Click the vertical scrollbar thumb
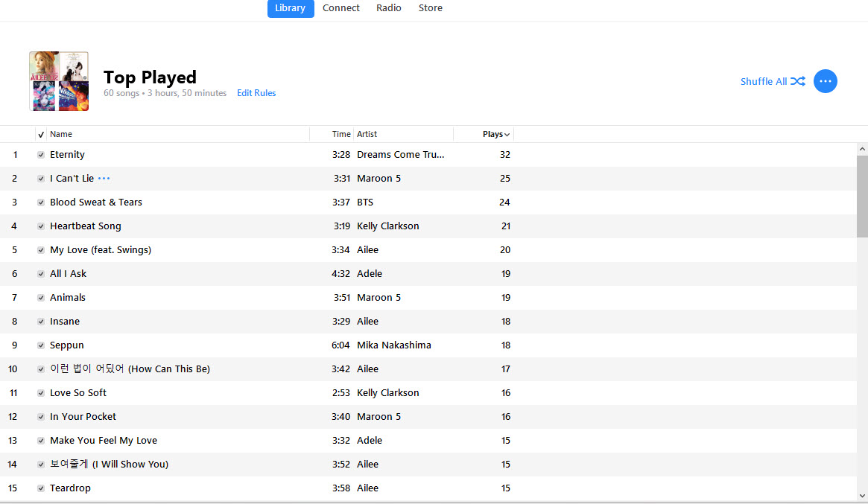The image size is (868, 504). click(x=862, y=196)
